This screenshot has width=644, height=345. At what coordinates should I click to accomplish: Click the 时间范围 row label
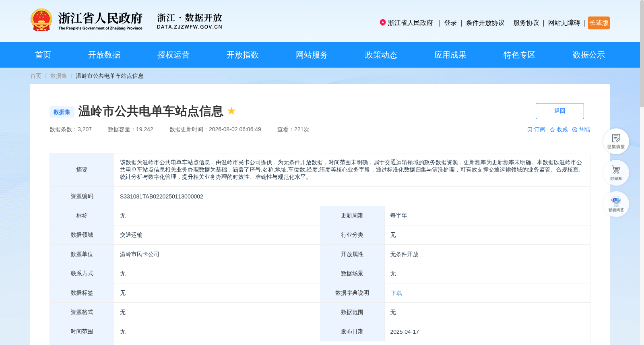tap(82, 332)
